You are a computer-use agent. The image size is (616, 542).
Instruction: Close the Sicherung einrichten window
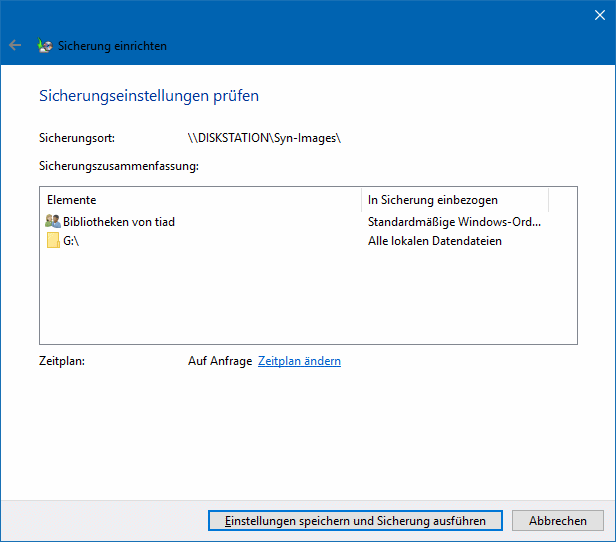coord(598,15)
